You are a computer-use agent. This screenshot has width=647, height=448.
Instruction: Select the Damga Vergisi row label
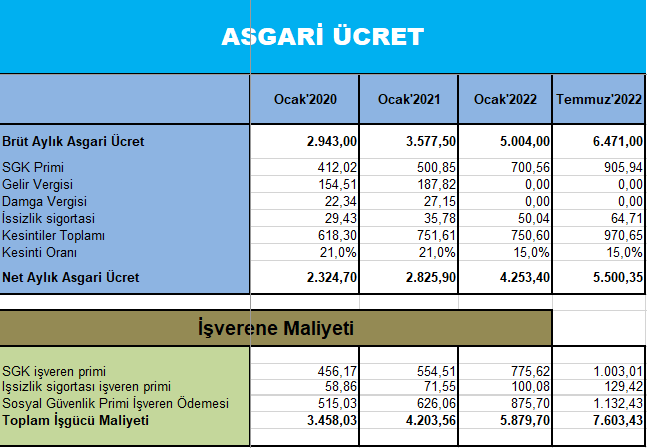click(x=44, y=202)
